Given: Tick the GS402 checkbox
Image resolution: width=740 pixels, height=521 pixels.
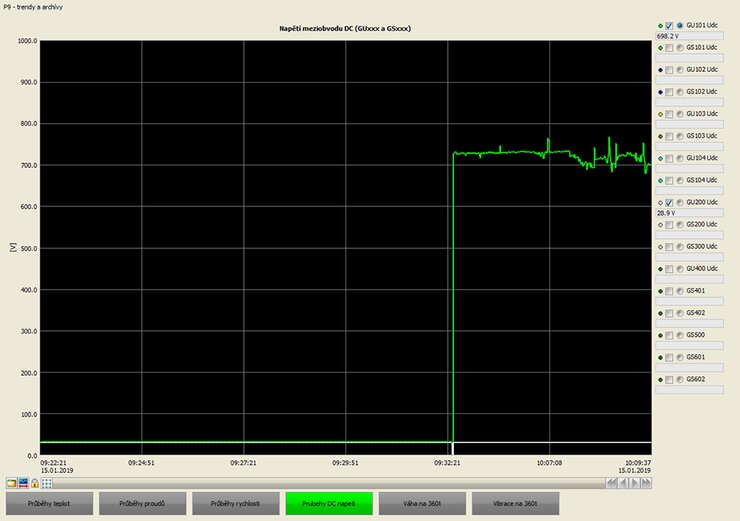Looking at the screenshot, I should tap(669, 313).
